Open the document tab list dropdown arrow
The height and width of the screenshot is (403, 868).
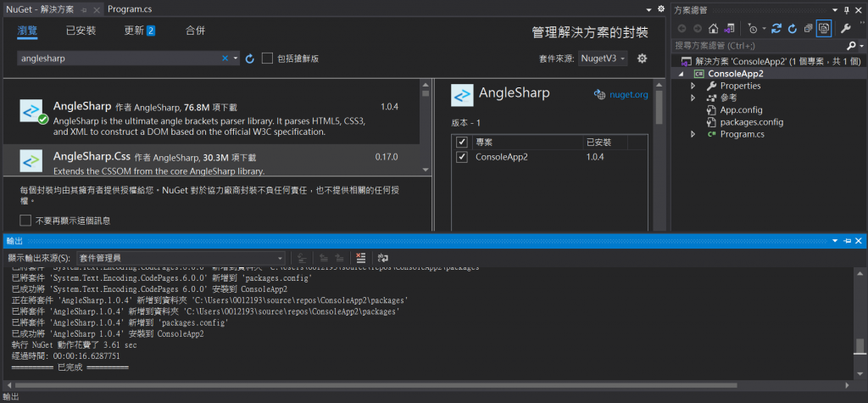tap(649, 8)
